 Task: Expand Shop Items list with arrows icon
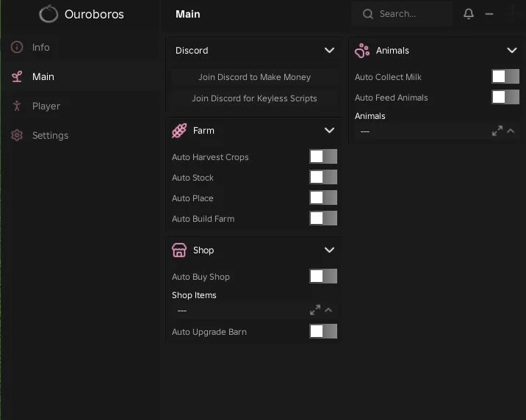314,310
